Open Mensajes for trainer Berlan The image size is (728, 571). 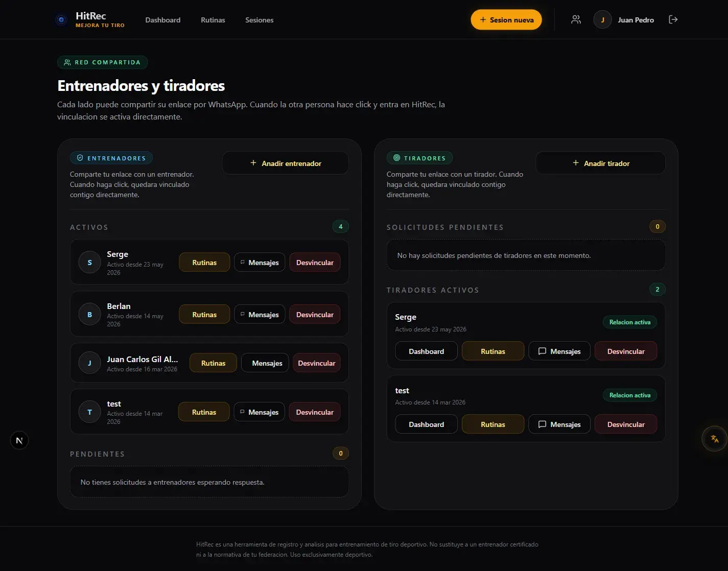(x=260, y=315)
